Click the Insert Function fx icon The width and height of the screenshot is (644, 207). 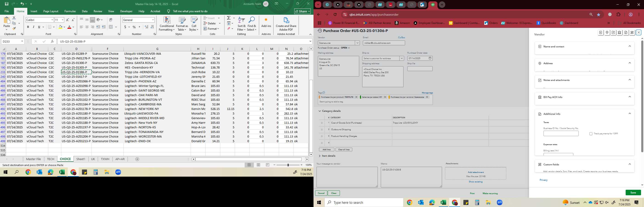[x=52, y=41]
